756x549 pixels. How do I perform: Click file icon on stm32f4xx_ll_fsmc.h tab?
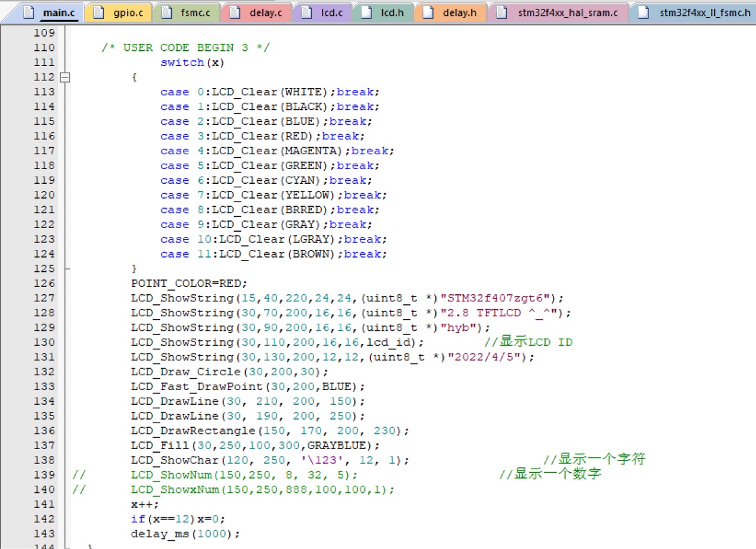(x=644, y=12)
